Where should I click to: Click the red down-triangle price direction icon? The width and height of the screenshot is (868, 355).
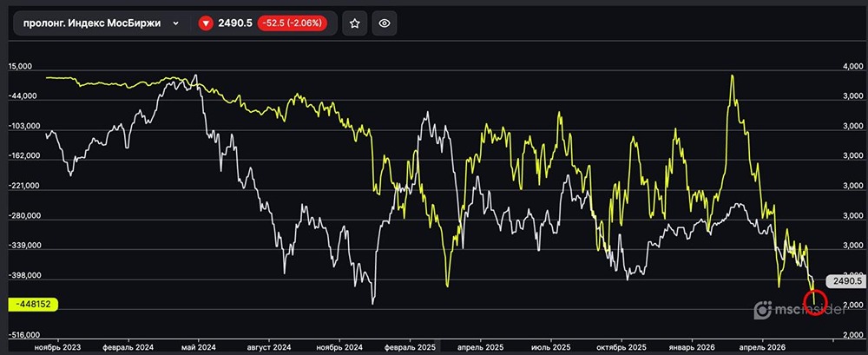point(206,23)
